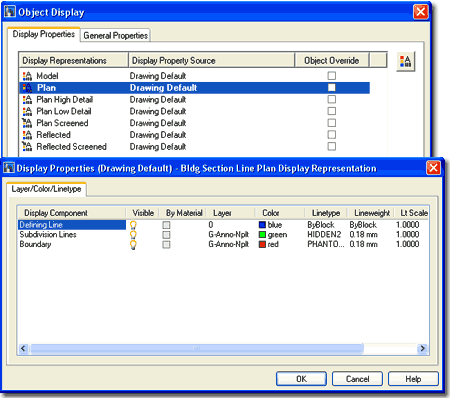This screenshot has width=450, height=398.
Task: Enable Object Override for Plan Low Detail
Action: pyautogui.click(x=332, y=111)
